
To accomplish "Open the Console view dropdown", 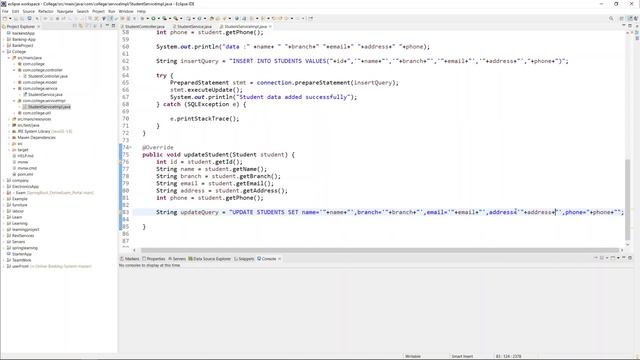I will click(x=618, y=258).
